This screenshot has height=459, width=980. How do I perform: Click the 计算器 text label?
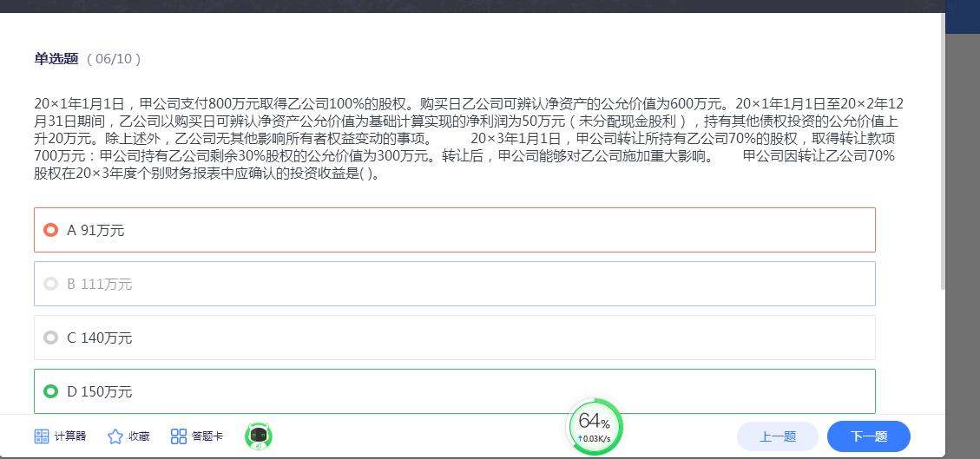[x=70, y=436]
